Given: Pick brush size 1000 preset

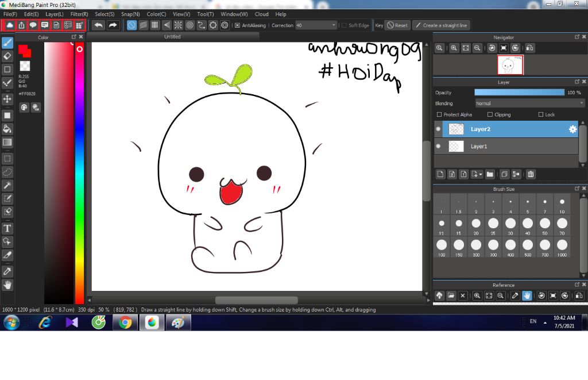Looking at the screenshot, I should pyautogui.click(x=562, y=248).
